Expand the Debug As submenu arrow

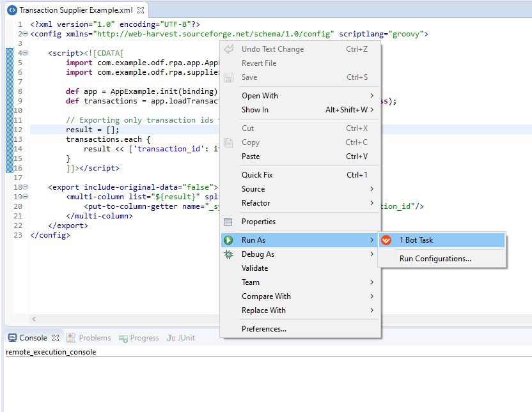[x=372, y=254]
